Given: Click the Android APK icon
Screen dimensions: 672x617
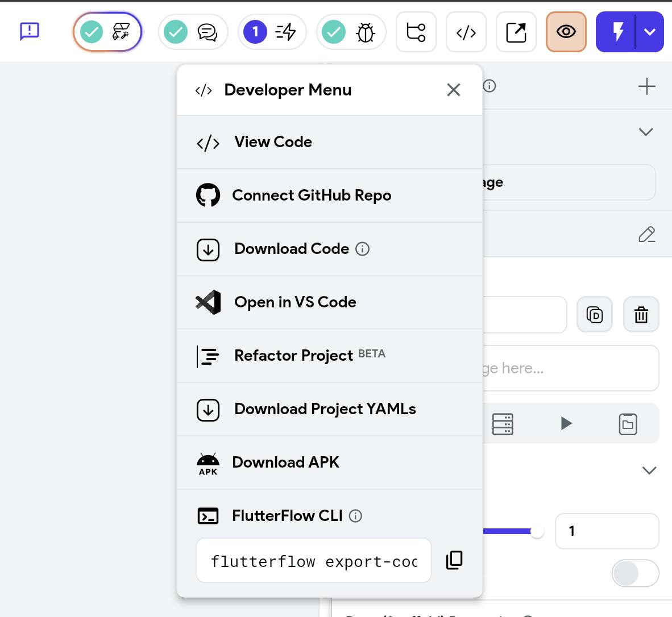Looking at the screenshot, I should coord(208,464).
